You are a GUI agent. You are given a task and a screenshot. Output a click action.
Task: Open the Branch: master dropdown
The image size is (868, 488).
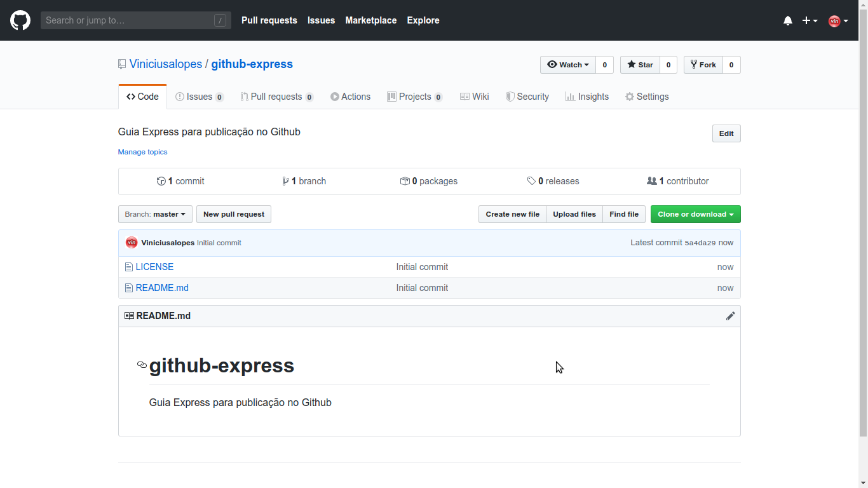(x=155, y=214)
